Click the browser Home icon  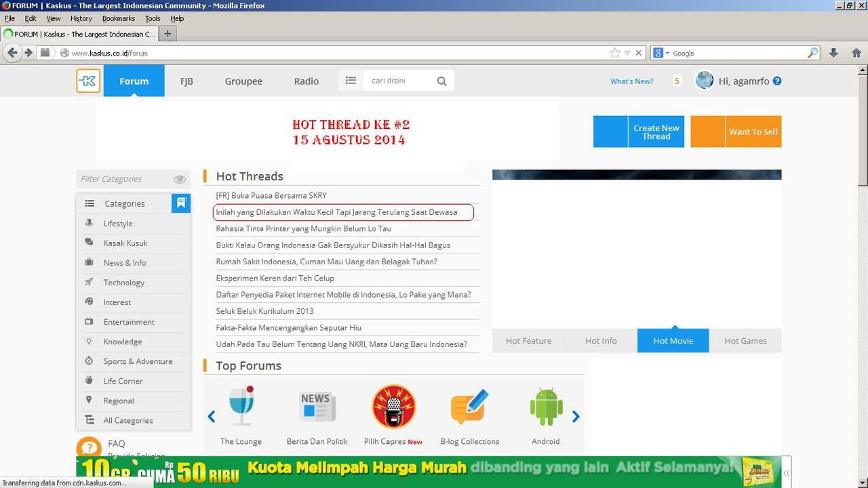pyautogui.click(x=856, y=53)
